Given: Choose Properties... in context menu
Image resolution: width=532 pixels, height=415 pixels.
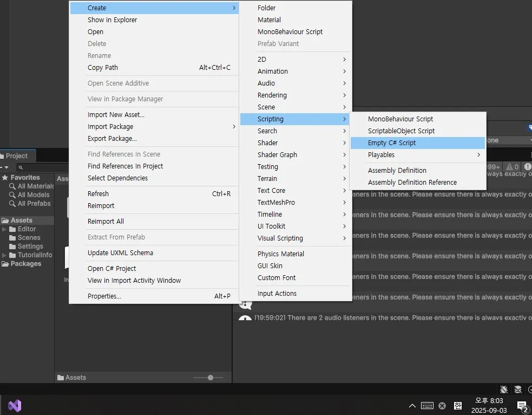Looking at the screenshot, I should (154, 296).
